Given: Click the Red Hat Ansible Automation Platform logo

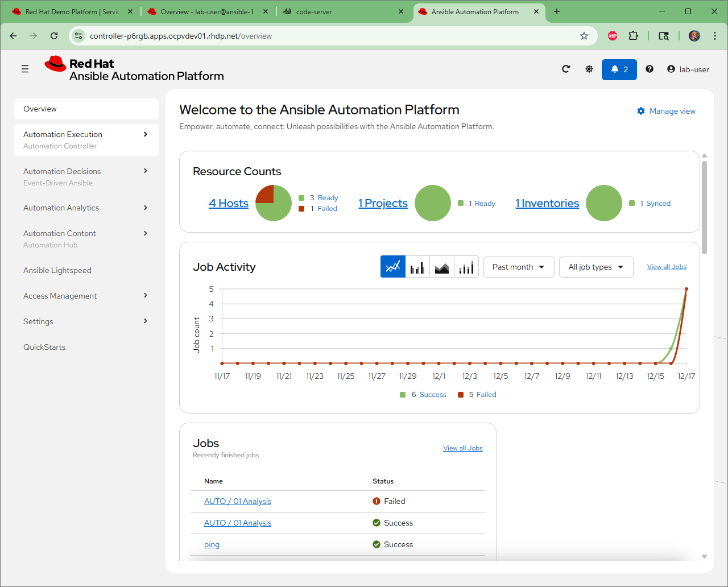Looking at the screenshot, I should tap(134, 69).
